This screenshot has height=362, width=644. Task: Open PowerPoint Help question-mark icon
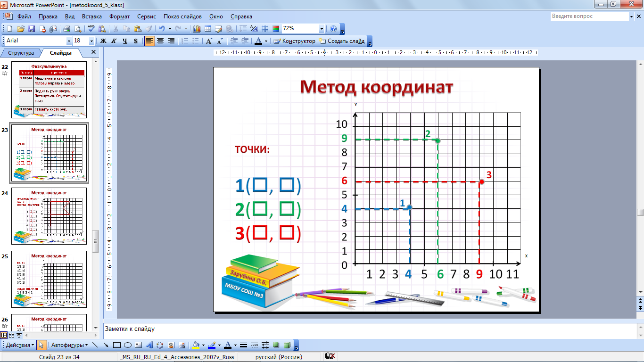tap(333, 29)
